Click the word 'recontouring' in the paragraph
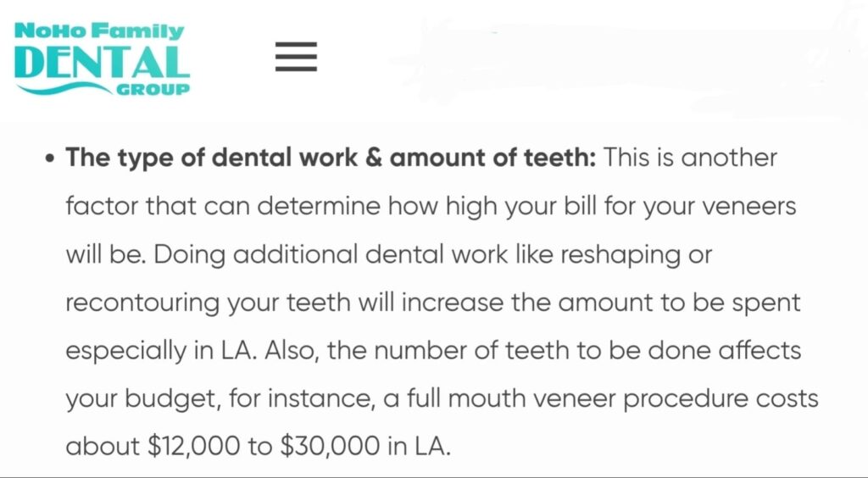Image resolution: width=868 pixels, height=478 pixels. pyautogui.click(x=142, y=303)
